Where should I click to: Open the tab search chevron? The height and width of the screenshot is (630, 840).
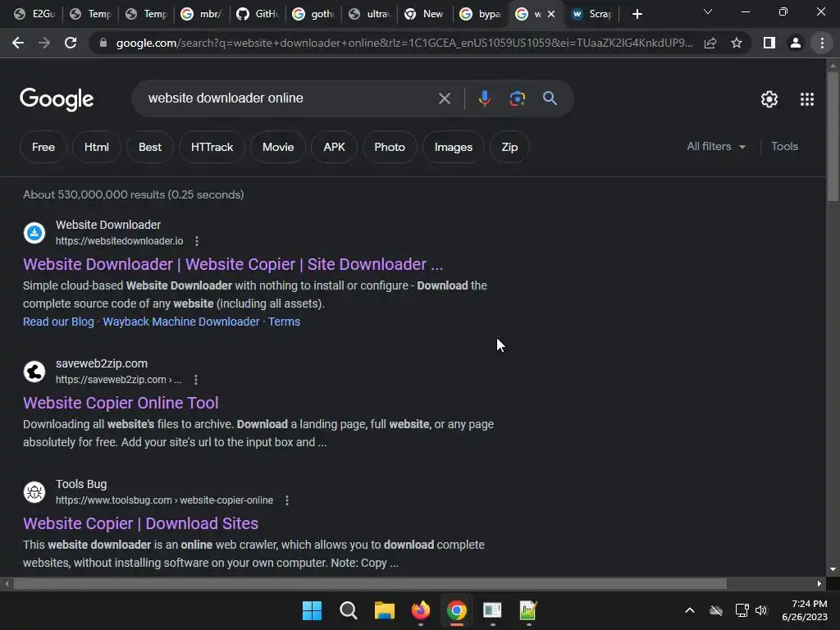click(x=708, y=11)
